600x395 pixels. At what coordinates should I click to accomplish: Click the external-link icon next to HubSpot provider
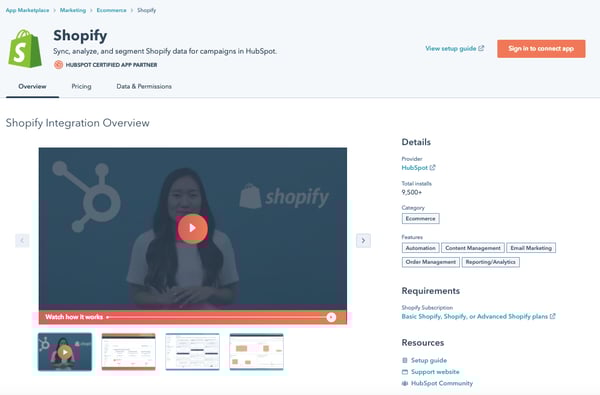pyautogui.click(x=432, y=168)
